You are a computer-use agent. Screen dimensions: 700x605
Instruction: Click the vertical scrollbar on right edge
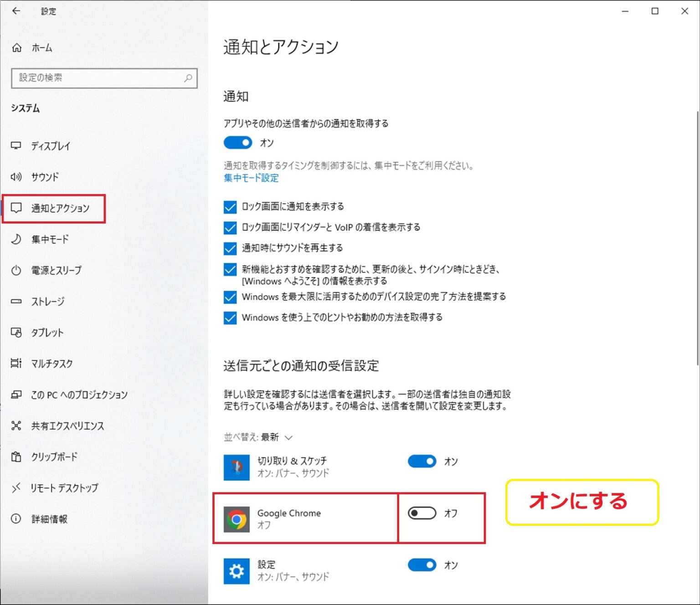[697, 237]
